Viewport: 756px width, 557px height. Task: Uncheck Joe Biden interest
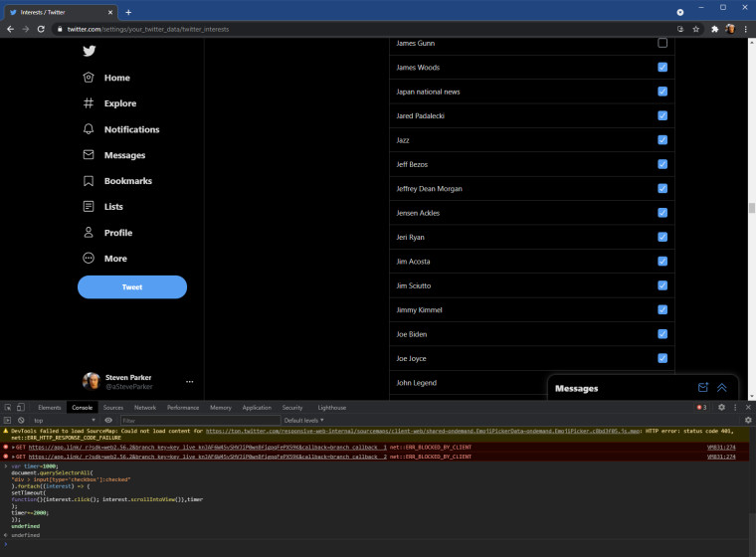pyautogui.click(x=662, y=334)
